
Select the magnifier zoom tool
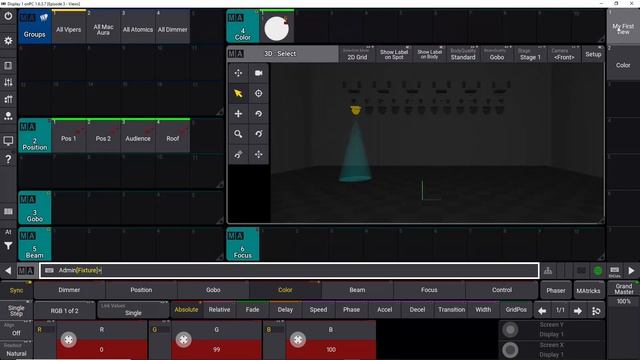click(x=238, y=134)
